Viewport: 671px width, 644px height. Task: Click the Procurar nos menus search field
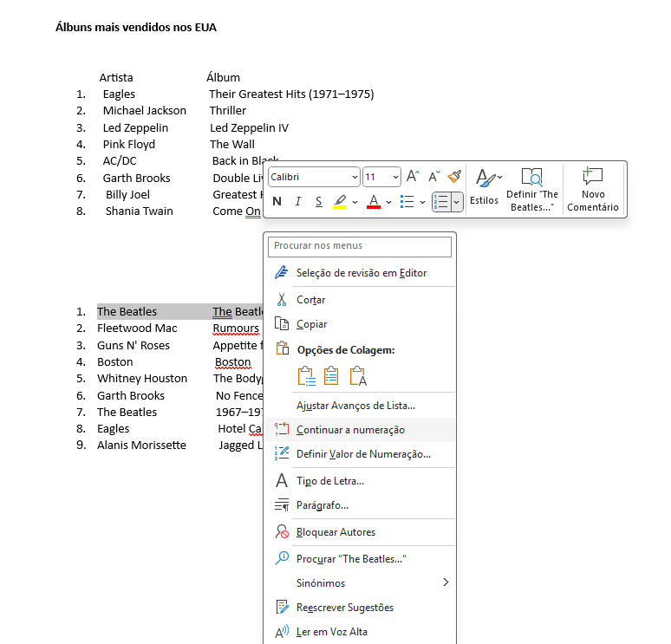click(x=360, y=246)
